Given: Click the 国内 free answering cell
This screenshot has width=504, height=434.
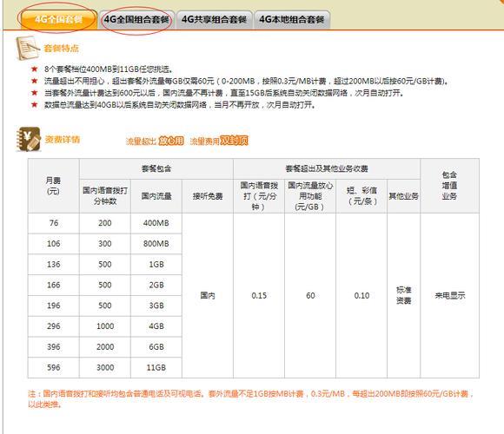Looking at the screenshot, I should click(x=208, y=295).
